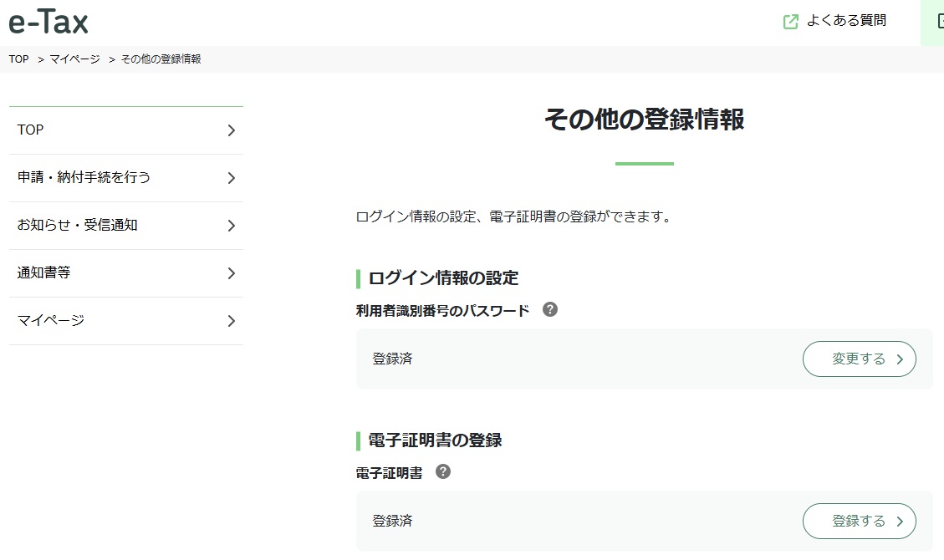Click the 変更する button for password
The image size is (944, 560).
pos(859,359)
